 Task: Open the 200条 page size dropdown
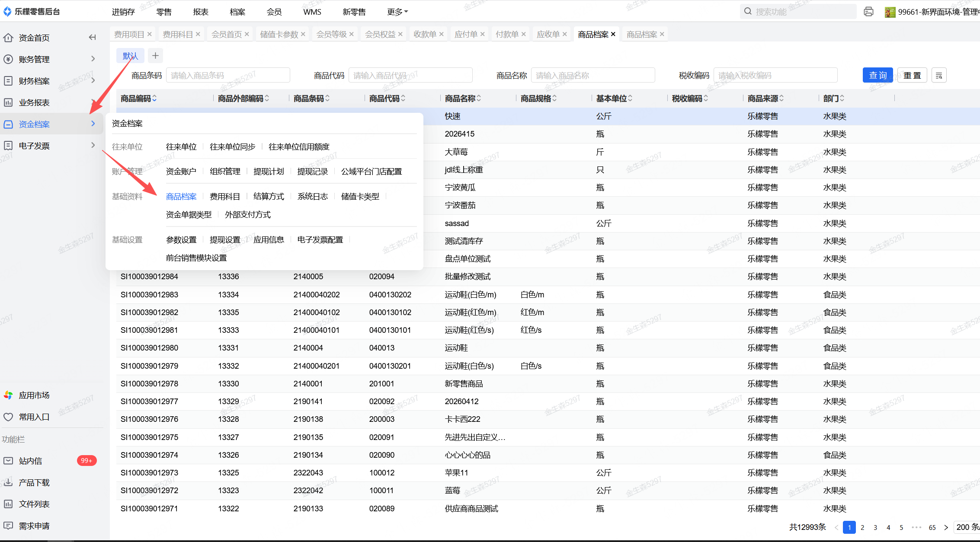pyautogui.click(x=967, y=527)
